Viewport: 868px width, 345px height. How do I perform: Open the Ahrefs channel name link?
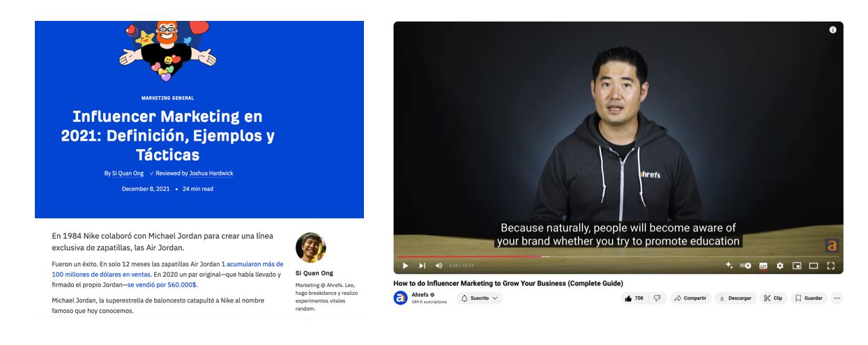point(420,294)
